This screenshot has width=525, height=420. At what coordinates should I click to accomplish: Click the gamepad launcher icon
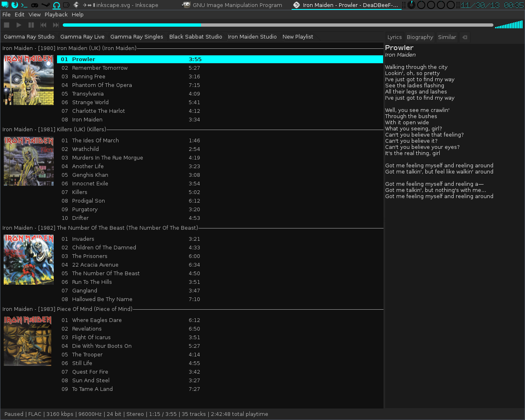35,5
